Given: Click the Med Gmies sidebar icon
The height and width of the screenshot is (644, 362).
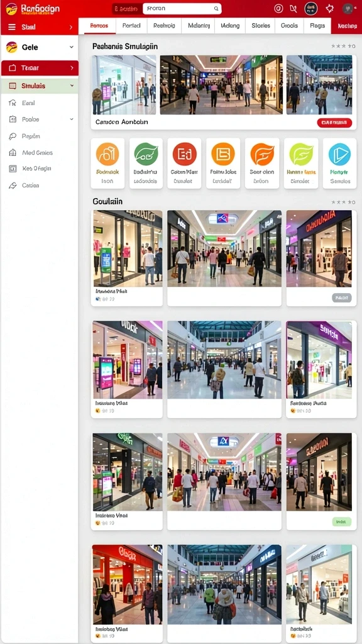Looking at the screenshot, I should click(13, 152).
